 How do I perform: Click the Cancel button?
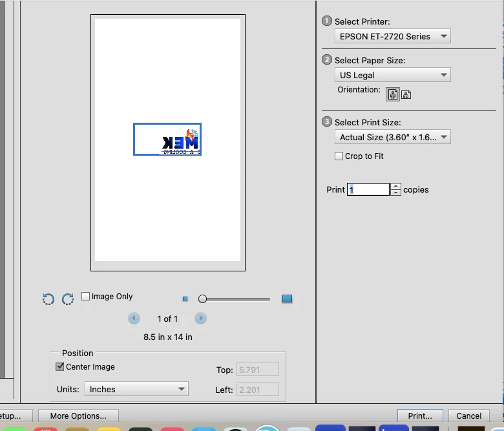click(x=468, y=415)
